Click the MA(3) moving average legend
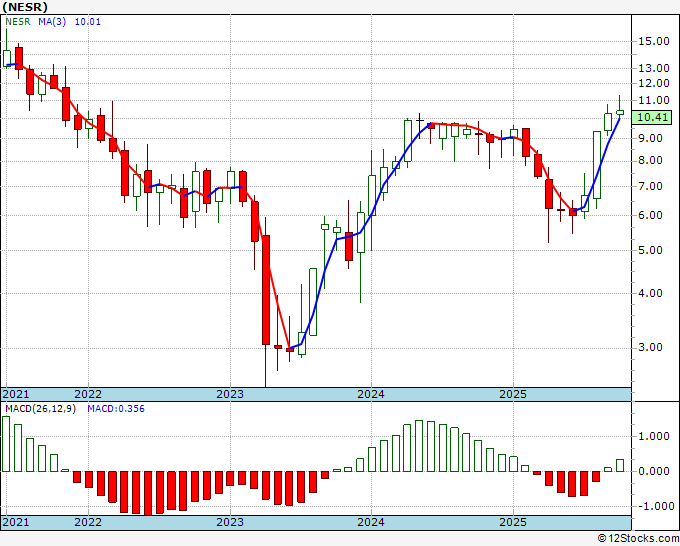680x546 pixels. (53, 21)
